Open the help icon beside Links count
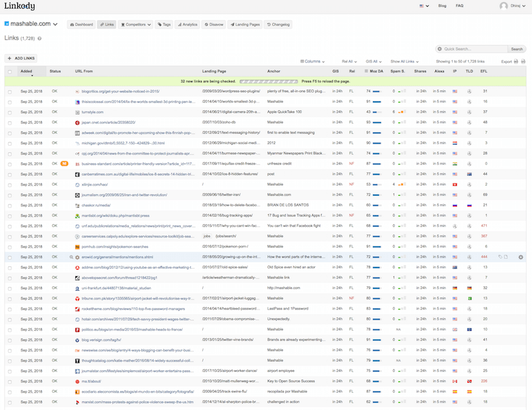The height and width of the screenshot is (410, 532). 39,39
